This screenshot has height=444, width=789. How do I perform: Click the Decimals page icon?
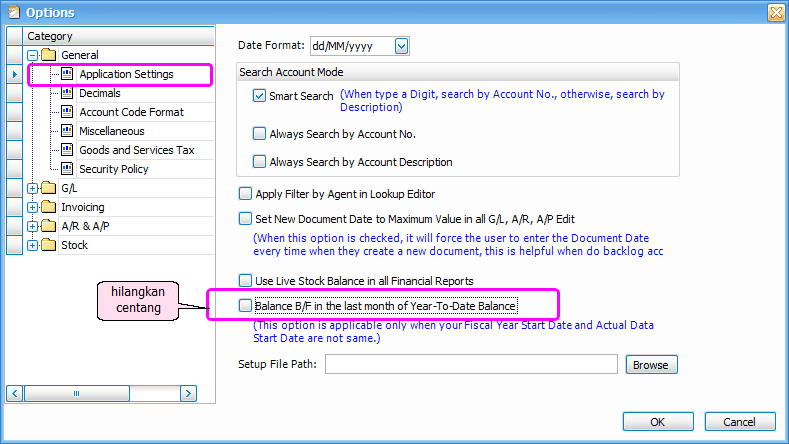[67, 93]
